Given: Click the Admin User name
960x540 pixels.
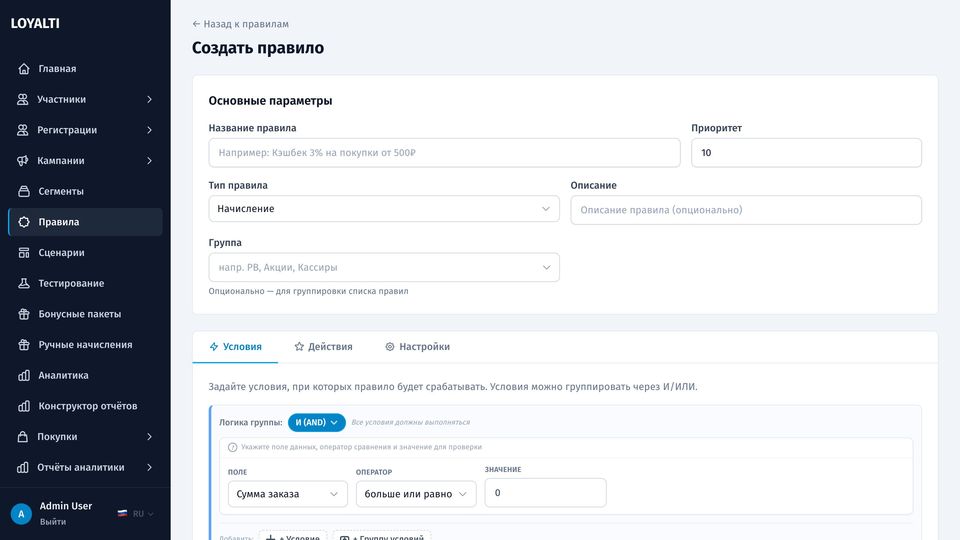Looking at the screenshot, I should (66, 506).
